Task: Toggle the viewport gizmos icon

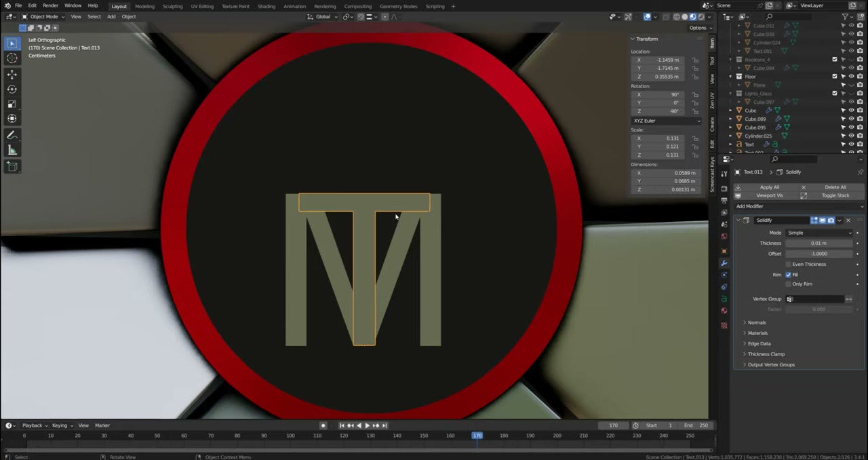Action: pyautogui.click(x=628, y=17)
